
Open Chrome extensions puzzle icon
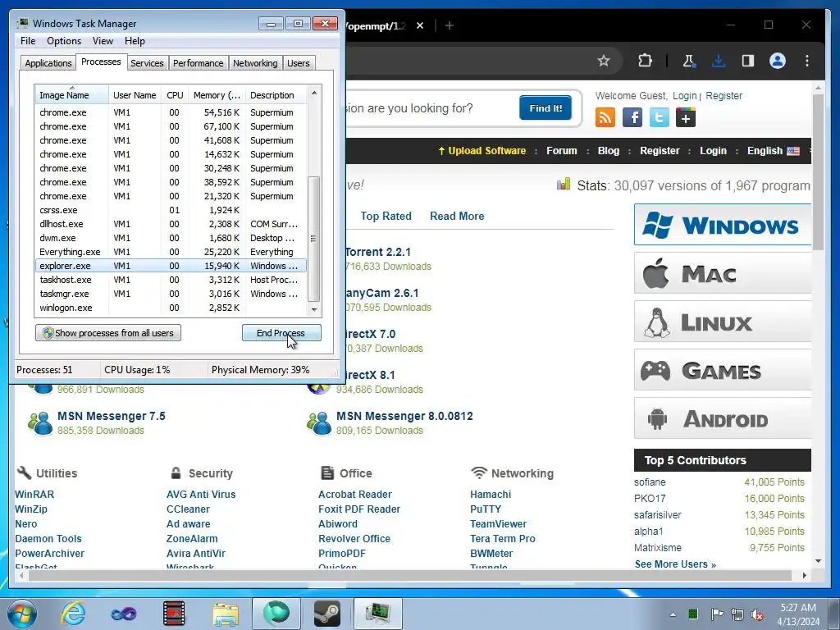645,61
